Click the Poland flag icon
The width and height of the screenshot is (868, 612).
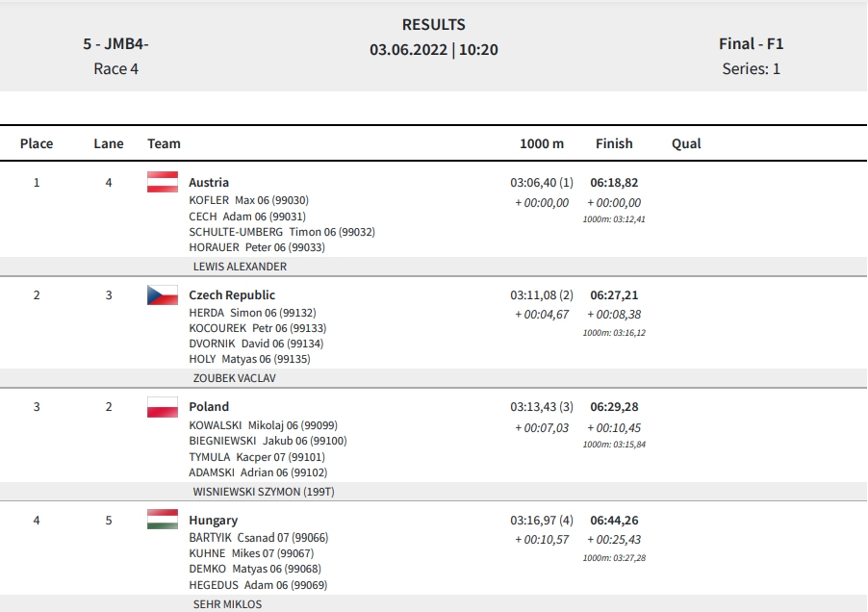(x=163, y=407)
